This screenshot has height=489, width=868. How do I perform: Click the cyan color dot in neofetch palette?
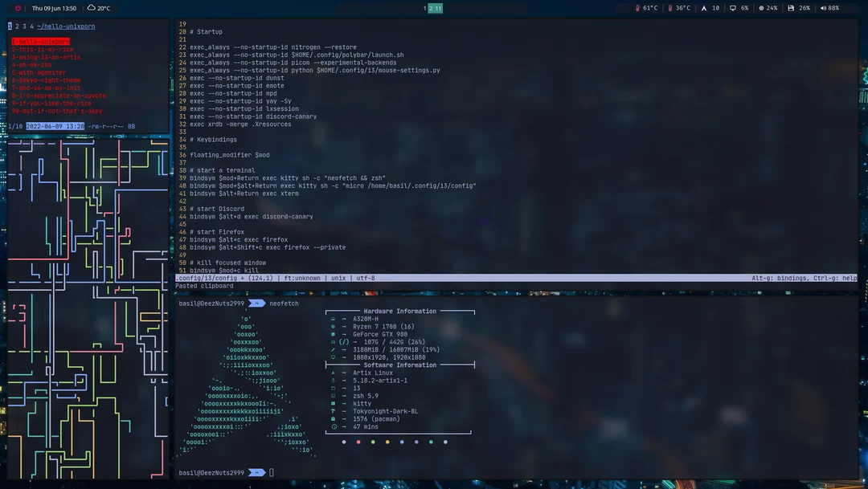coord(431,442)
